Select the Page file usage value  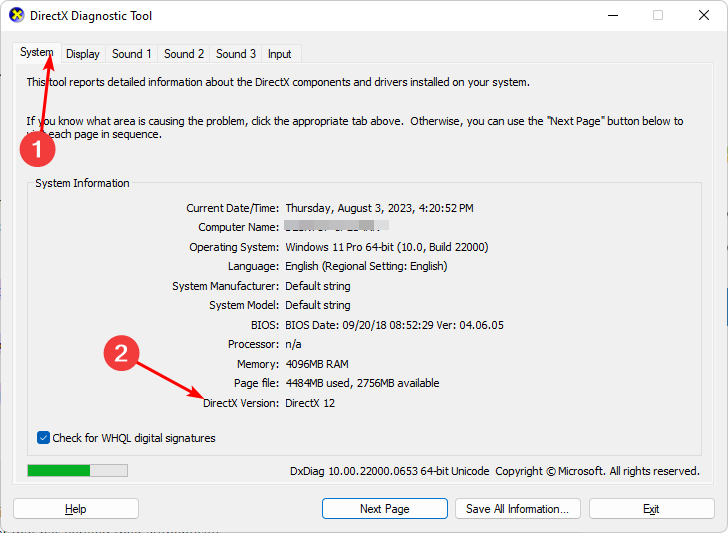tap(362, 384)
